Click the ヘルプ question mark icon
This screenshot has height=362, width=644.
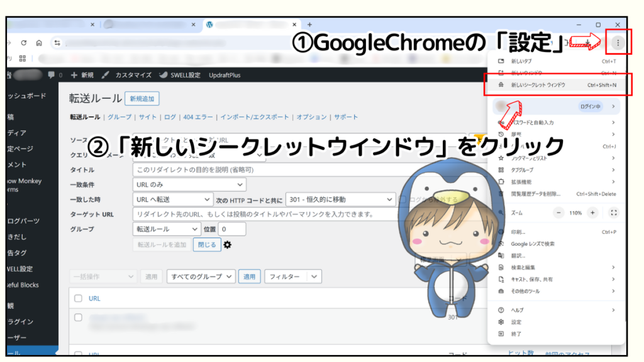(x=501, y=310)
